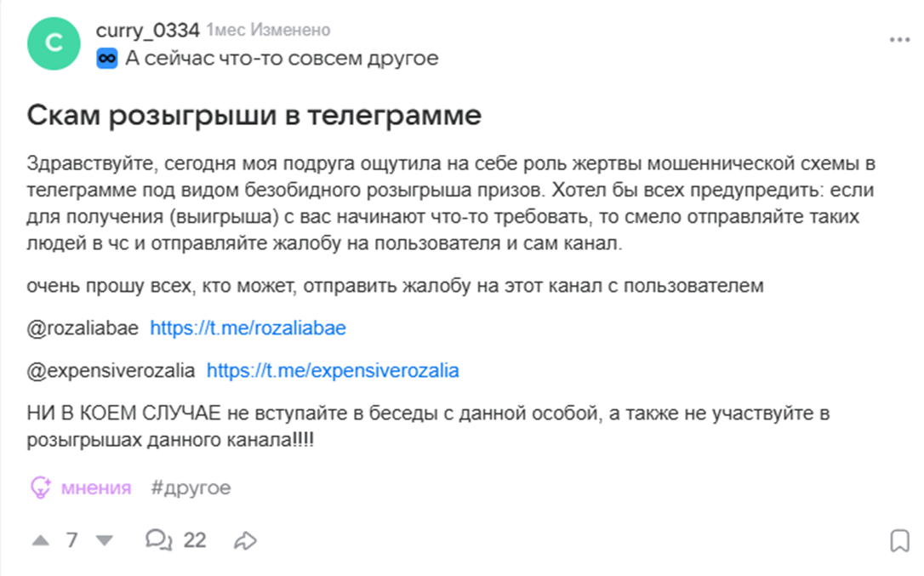Upvote the post with the up arrow
Image resolution: width=924 pixels, height=576 pixels.
click(41, 540)
